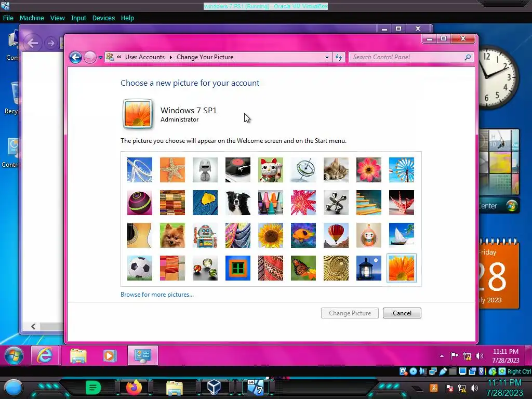This screenshot has width=532, height=399.
Task: Click the Cancel button
Action: tap(402, 313)
